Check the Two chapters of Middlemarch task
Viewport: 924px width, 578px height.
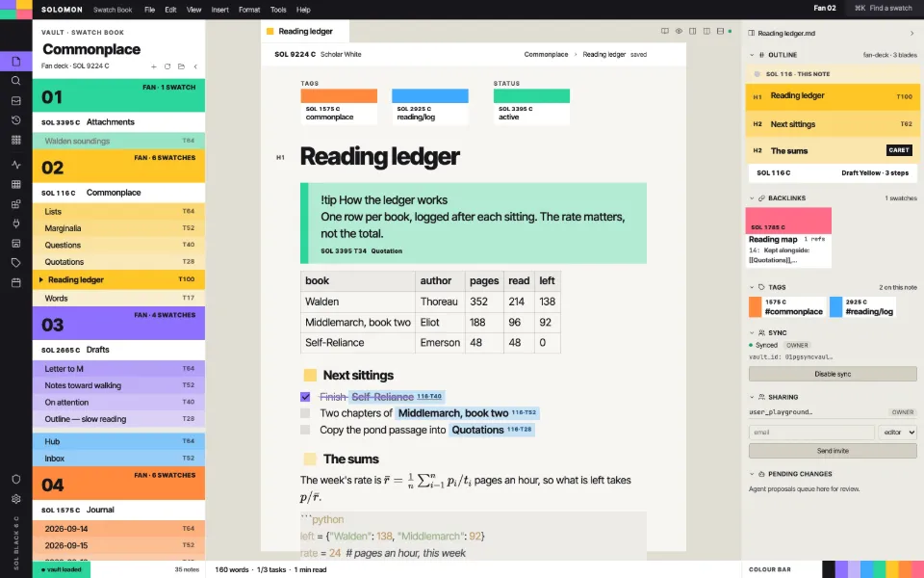tap(305, 413)
